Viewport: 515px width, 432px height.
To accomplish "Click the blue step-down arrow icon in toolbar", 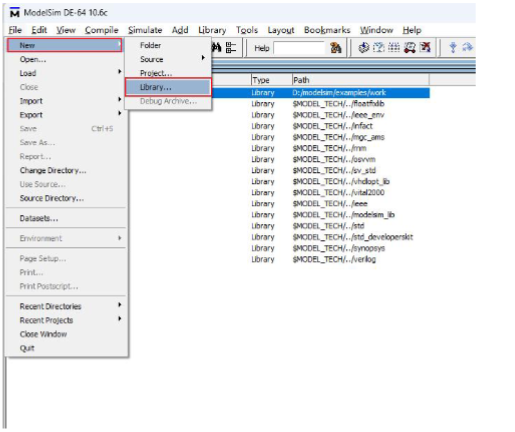I will [x=453, y=48].
